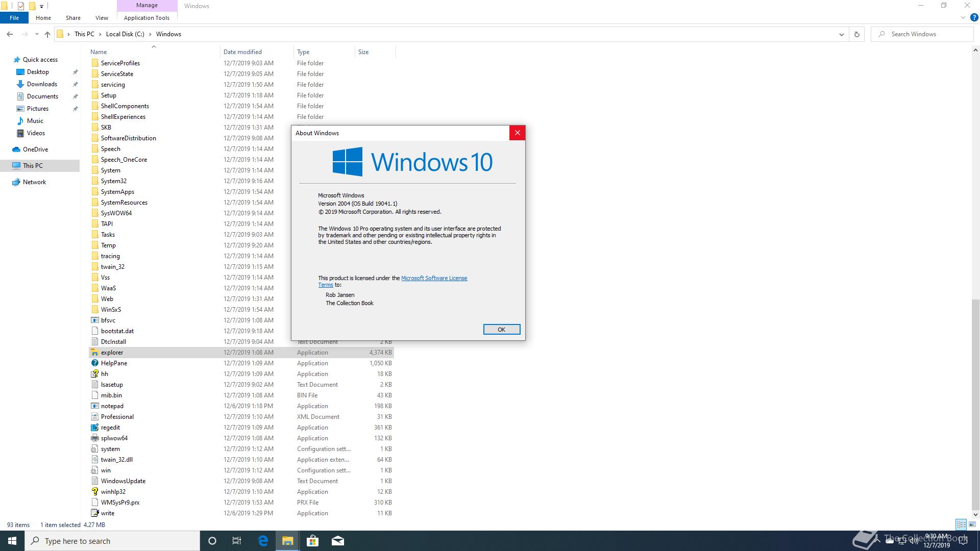Select the WindowsUpdate text document
Viewport: 980px width, 551px height.
coord(123,481)
